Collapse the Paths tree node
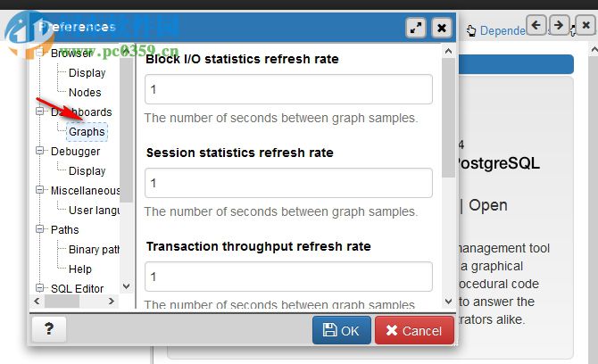Image resolution: width=598 pixels, height=364 pixels. click(39, 230)
